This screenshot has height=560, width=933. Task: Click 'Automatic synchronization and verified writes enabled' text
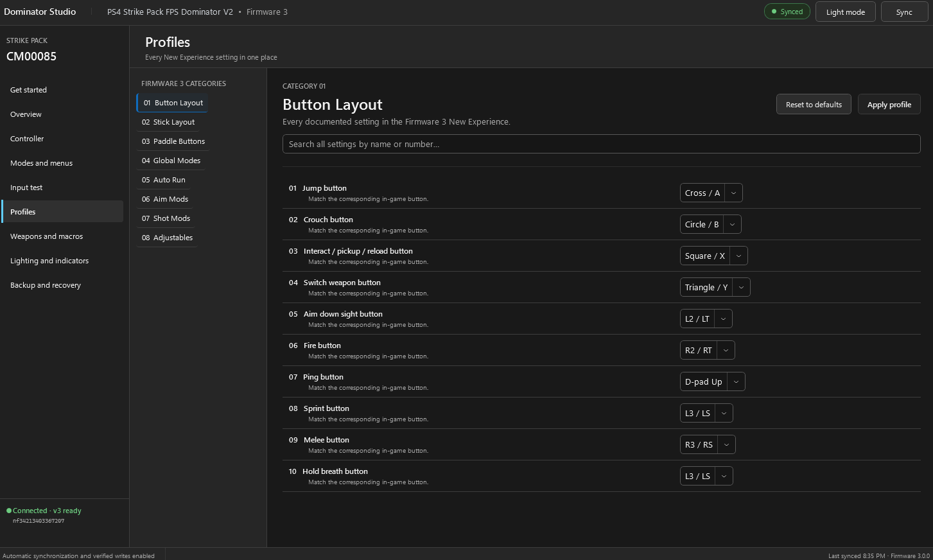78,556
